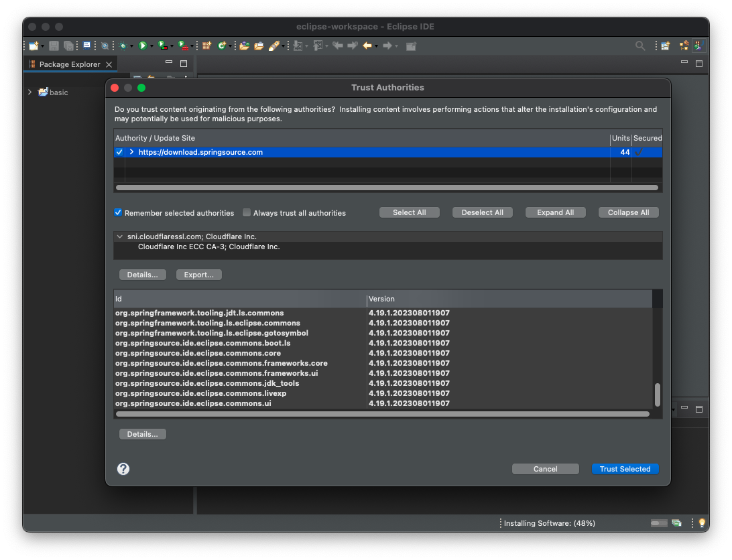Open the Terminal console toolbar icon
Viewport: 732px width, 560px height.
(87, 46)
